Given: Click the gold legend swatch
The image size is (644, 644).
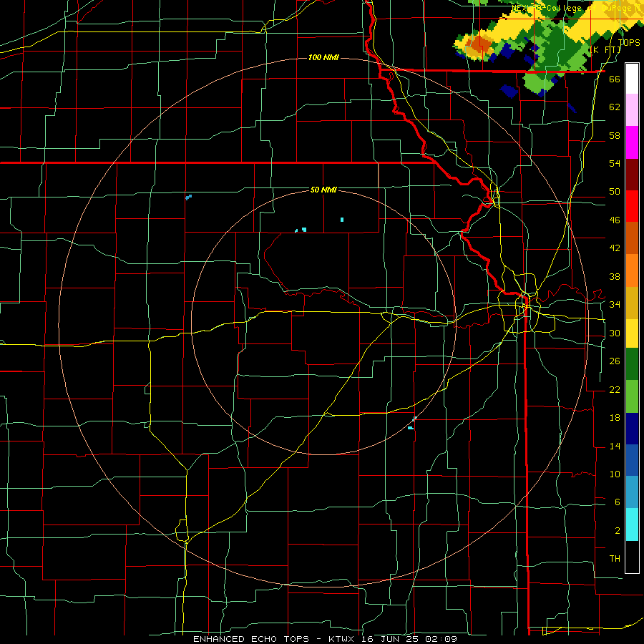Looking at the screenshot, I should [632, 303].
